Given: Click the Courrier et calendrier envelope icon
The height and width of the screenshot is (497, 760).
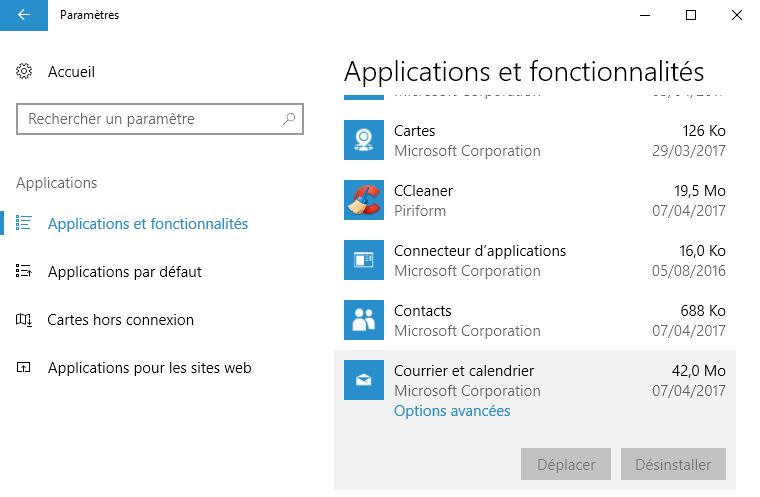Looking at the screenshot, I should [x=364, y=380].
